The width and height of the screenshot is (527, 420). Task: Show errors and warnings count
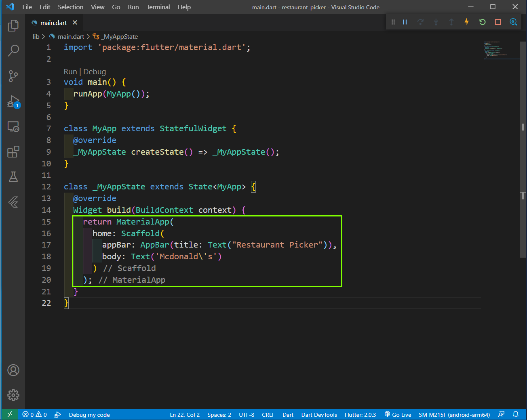(x=34, y=414)
